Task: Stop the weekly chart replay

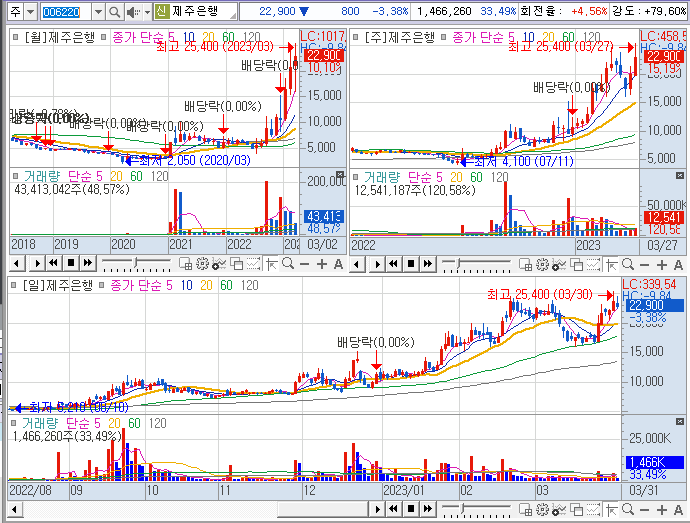Action: pyautogui.click(x=411, y=264)
